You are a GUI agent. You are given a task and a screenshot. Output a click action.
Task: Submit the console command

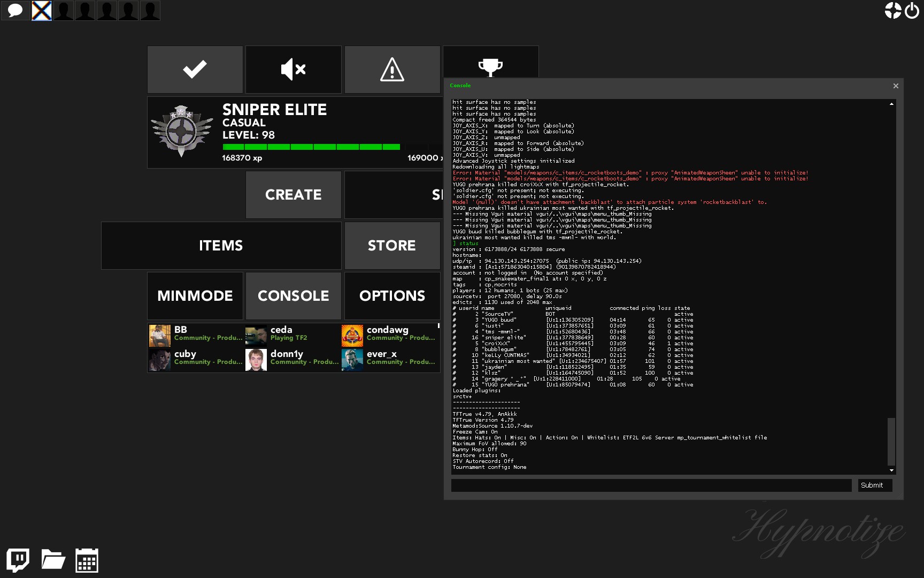click(875, 485)
